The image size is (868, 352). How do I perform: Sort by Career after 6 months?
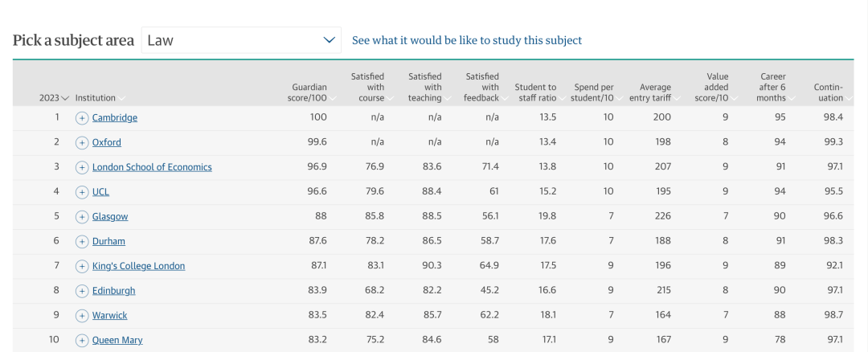click(x=776, y=88)
